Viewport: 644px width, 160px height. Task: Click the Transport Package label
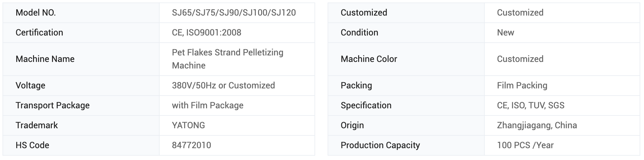[x=52, y=106]
